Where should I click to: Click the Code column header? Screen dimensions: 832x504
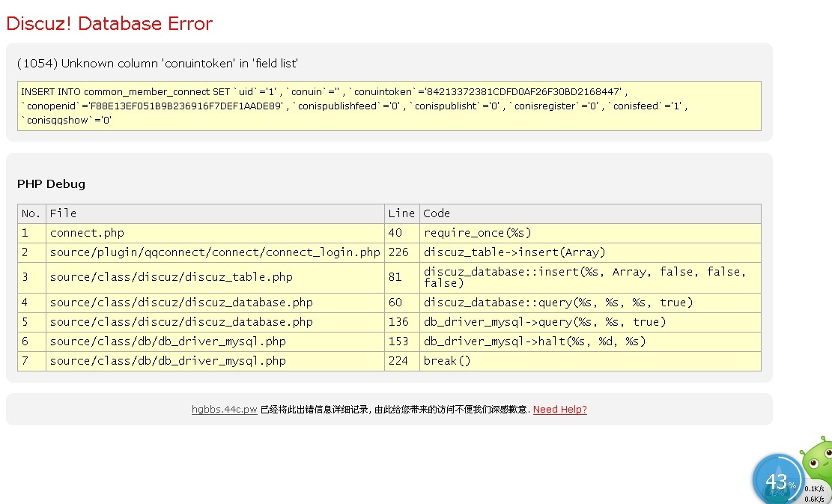coord(437,213)
